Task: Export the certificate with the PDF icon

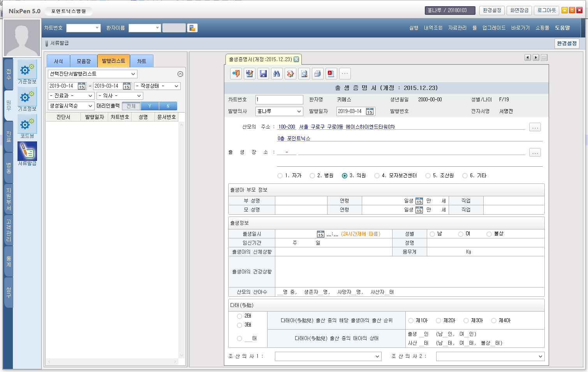Action: pyautogui.click(x=331, y=74)
